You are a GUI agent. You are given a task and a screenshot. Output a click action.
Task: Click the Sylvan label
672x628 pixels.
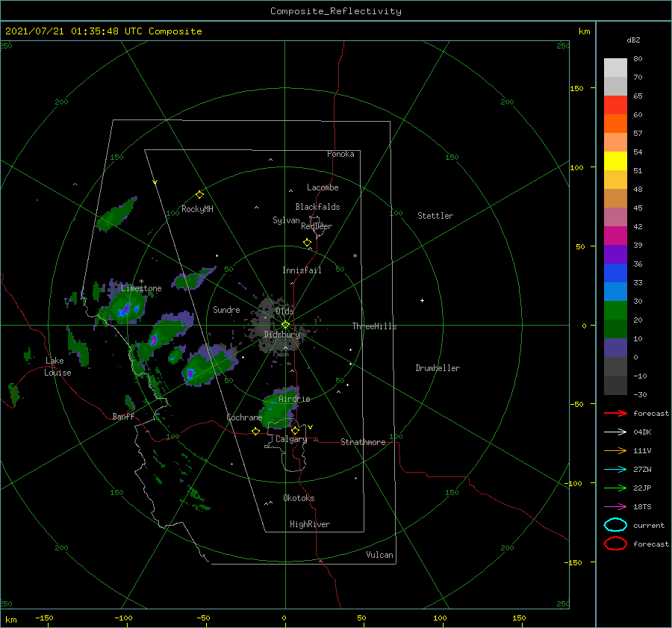286,220
